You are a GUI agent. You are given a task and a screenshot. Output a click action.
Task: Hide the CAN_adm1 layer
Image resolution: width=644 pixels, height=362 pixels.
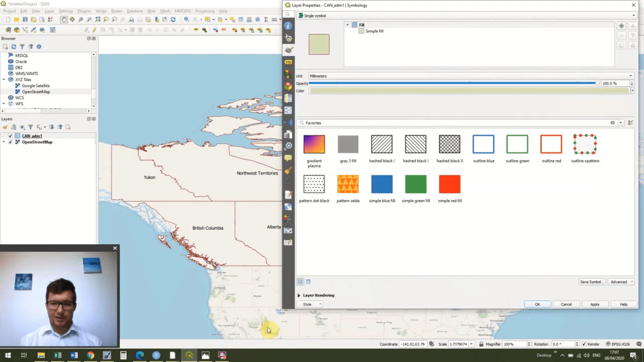coord(10,136)
